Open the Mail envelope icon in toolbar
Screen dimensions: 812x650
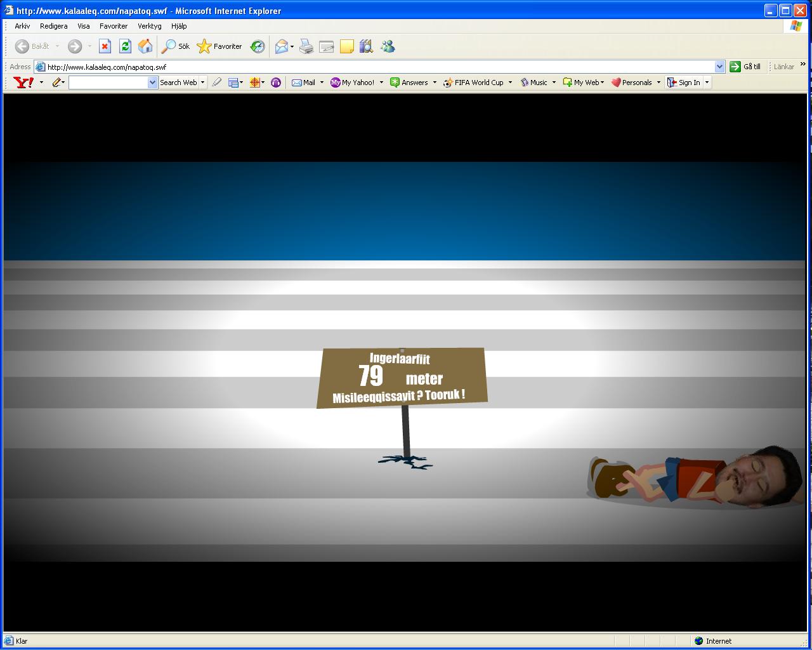(281, 46)
